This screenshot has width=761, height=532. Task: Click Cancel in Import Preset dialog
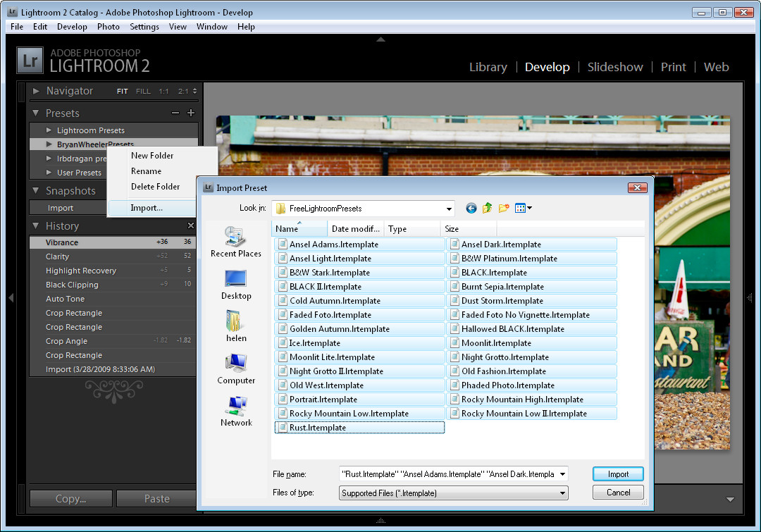(618, 493)
